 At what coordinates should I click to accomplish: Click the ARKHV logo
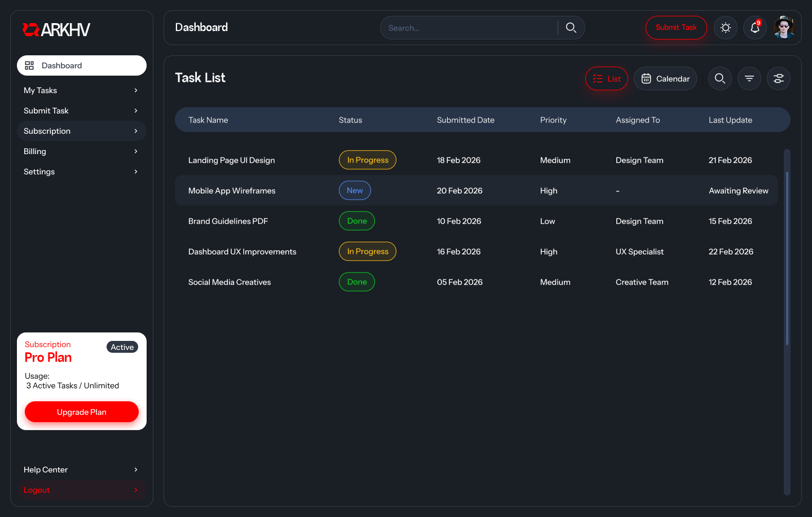coord(56,30)
